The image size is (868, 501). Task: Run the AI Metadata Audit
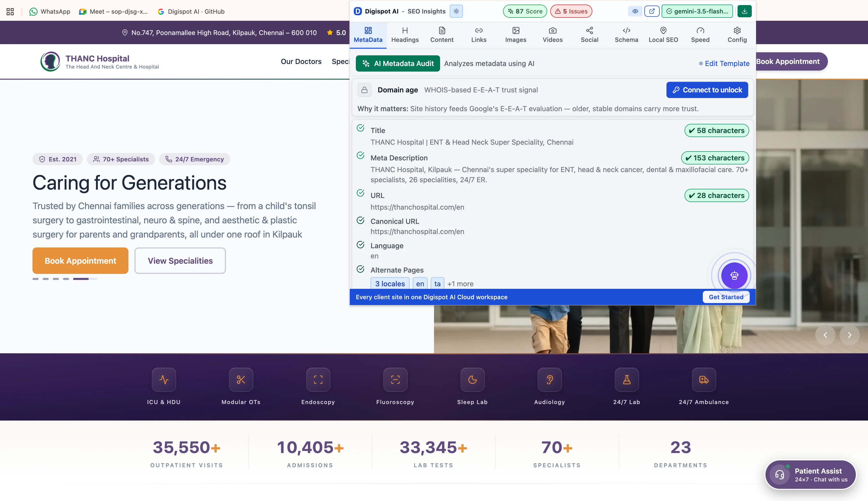tap(398, 64)
